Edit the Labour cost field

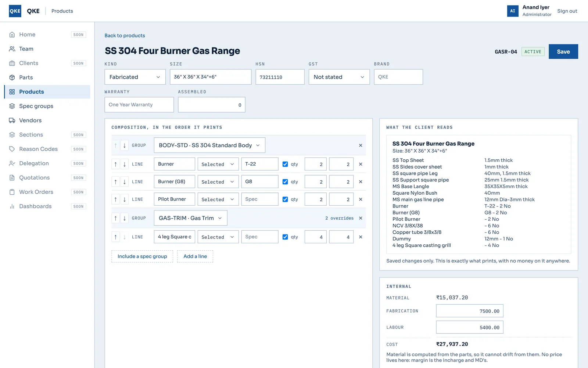click(x=470, y=327)
